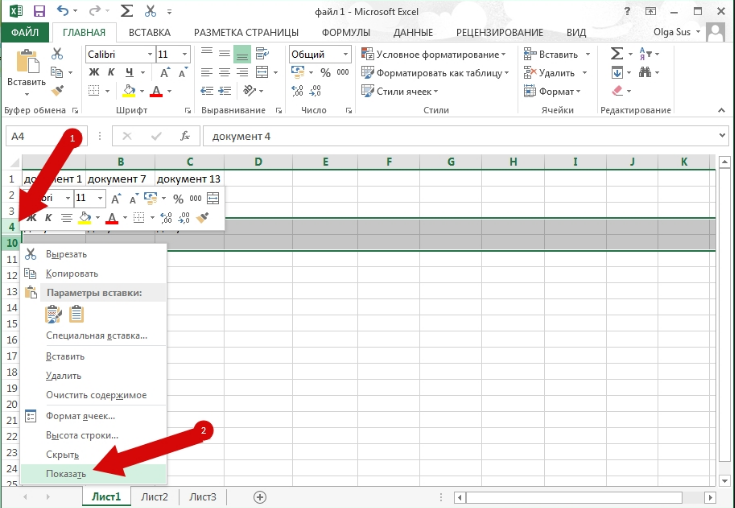Open the Calibri font name dropdown in ribbon

pyautogui.click(x=150, y=54)
